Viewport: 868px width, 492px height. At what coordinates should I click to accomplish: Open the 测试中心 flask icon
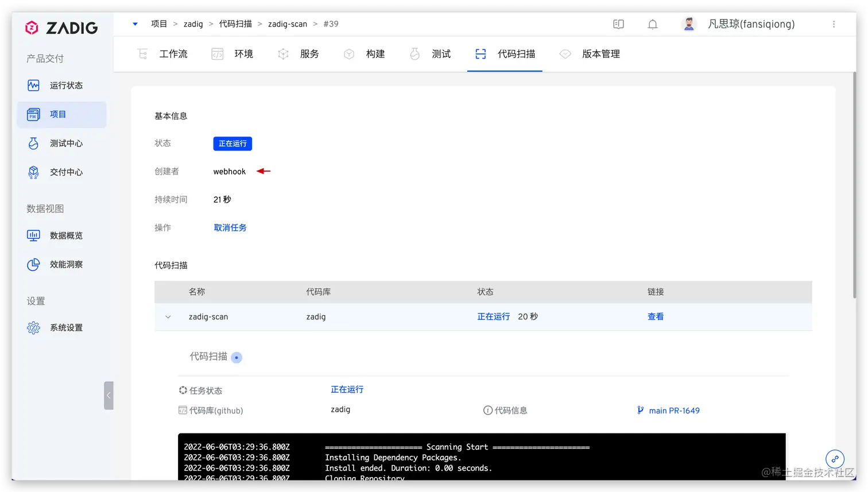[x=33, y=143]
